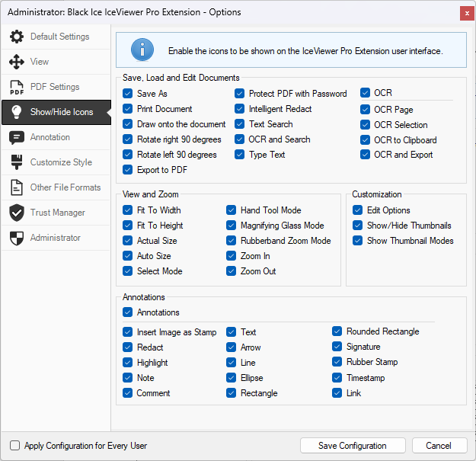This screenshot has width=476, height=461.
Task: Click the speech bubble Annotation icon
Action: [x=17, y=137]
